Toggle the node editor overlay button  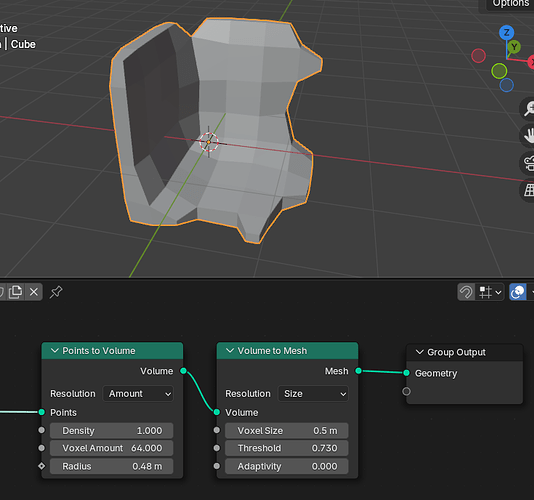click(518, 292)
